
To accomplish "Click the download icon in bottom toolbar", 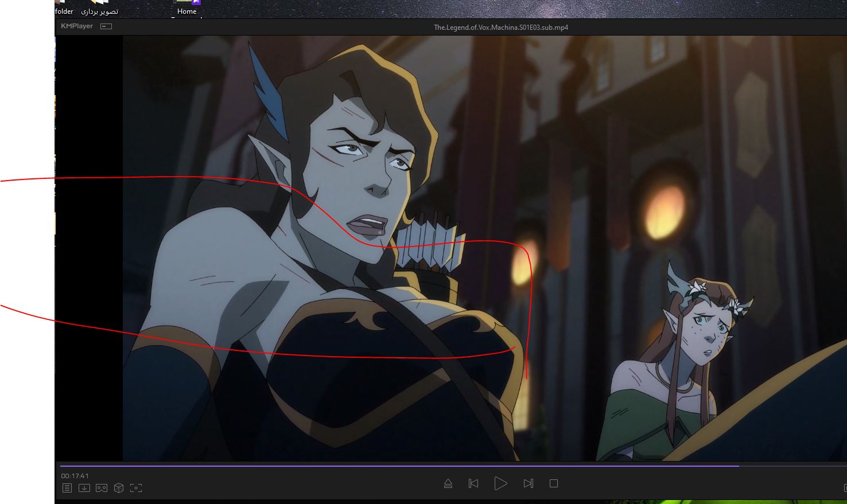I will pos(84,488).
